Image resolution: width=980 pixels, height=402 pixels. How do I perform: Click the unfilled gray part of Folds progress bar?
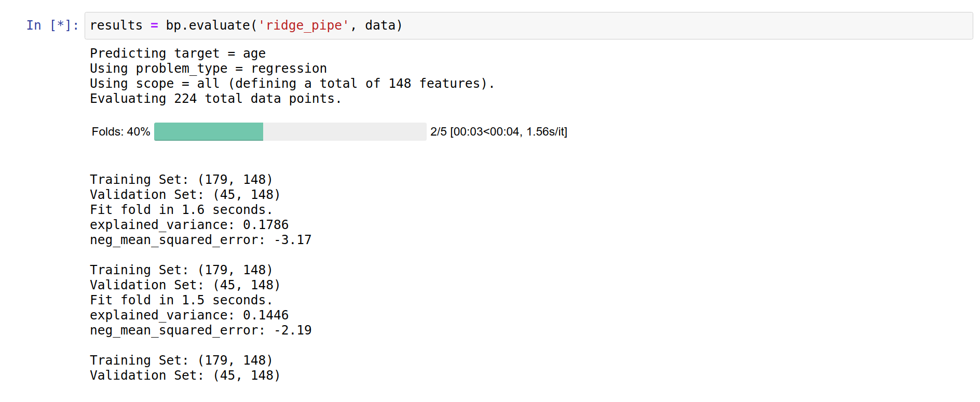click(x=345, y=131)
